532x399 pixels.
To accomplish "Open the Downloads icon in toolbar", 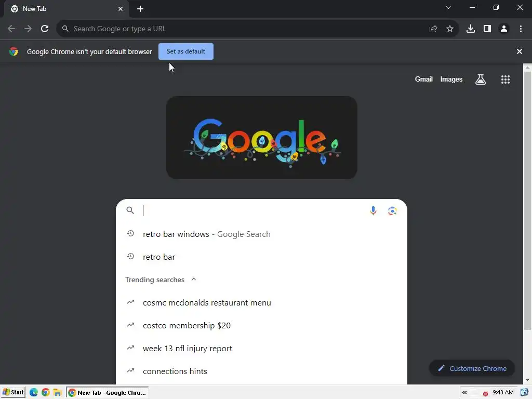I will [471, 29].
